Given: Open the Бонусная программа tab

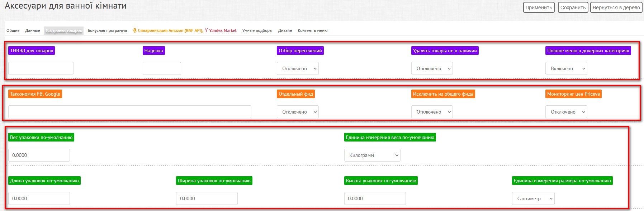Looking at the screenshot, I should point(107,31).
